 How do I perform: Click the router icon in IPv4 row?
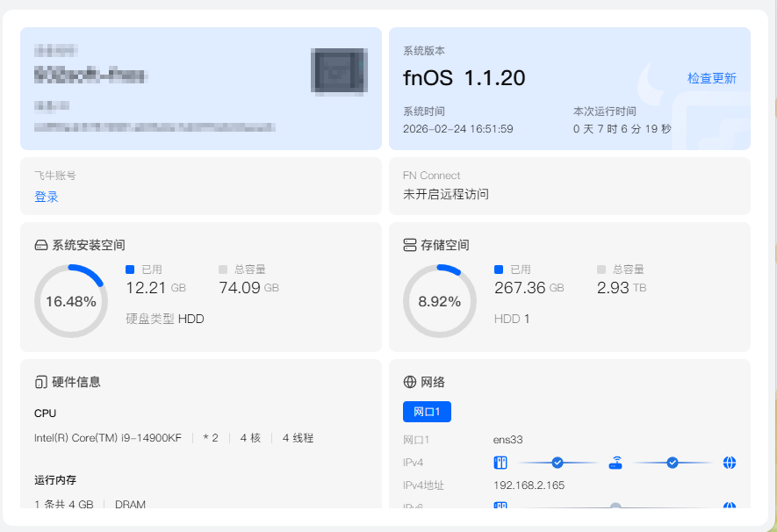pos(615,463)
